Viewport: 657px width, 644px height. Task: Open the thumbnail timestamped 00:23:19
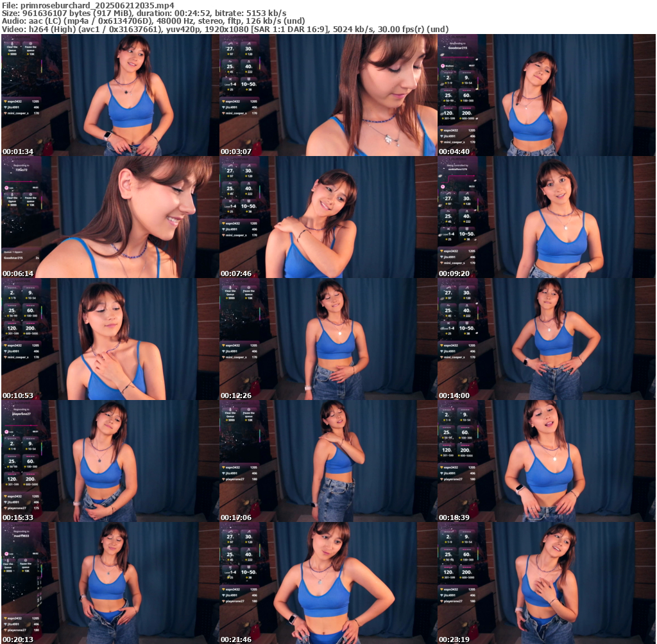pyautogui.click(x=547, y=583)
